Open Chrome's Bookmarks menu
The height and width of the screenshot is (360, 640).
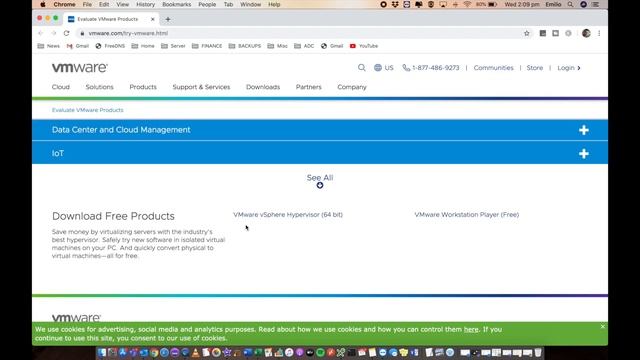176,4
